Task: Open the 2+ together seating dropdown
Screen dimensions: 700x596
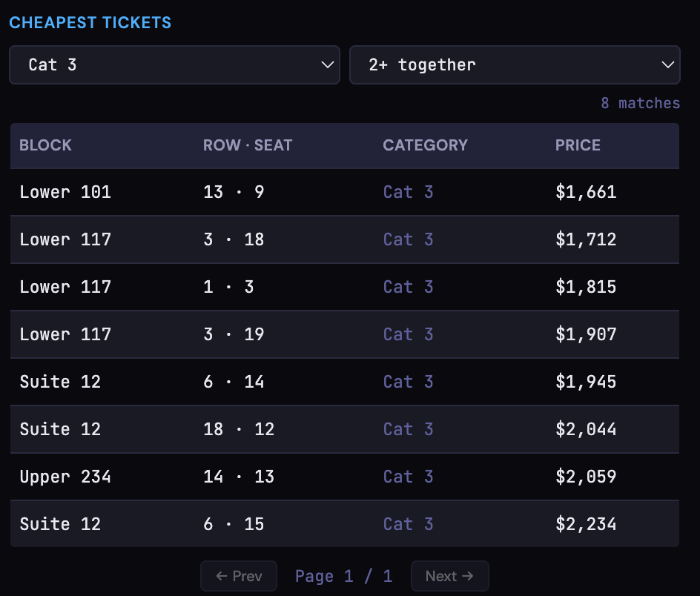Action: pos(515,64)
